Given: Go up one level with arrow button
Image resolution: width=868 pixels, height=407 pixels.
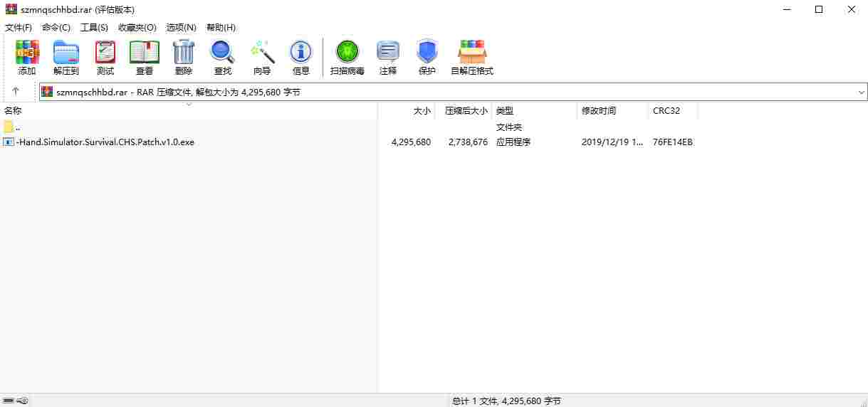Looking at the screenshot, I should coord(16,92).
